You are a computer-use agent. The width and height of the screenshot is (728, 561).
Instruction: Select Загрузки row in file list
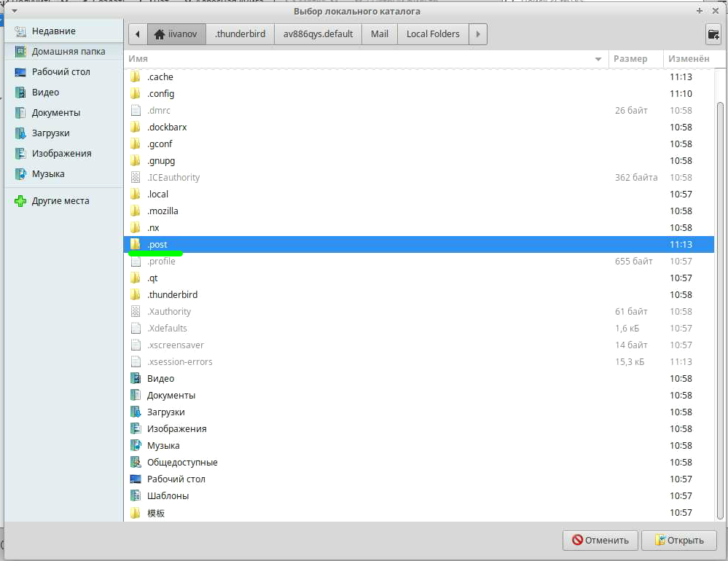[x=419, y=412]
